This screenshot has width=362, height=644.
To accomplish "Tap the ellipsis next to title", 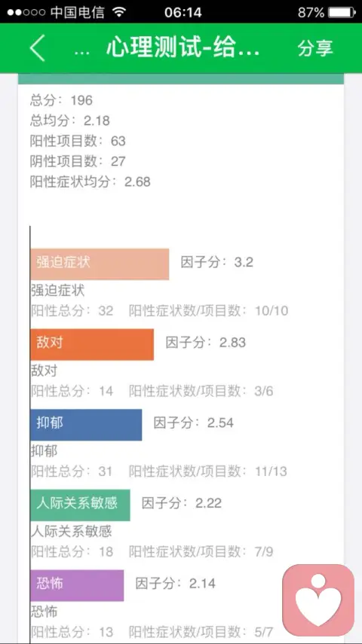I will click(82, 52).
